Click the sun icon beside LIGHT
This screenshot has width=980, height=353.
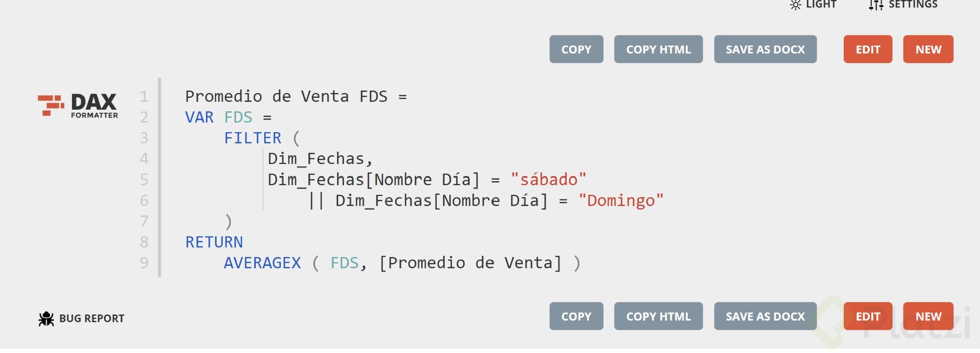(x=796, y=4)
